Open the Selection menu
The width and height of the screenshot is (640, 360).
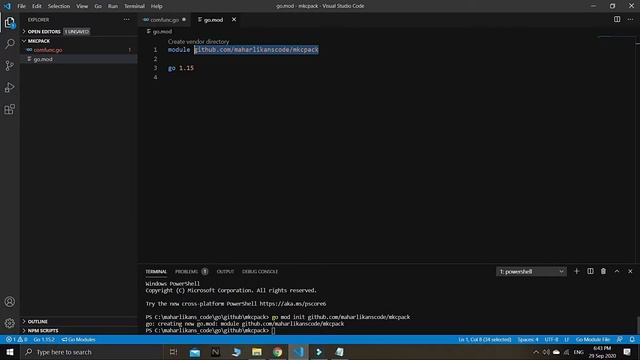click(59, 6)
